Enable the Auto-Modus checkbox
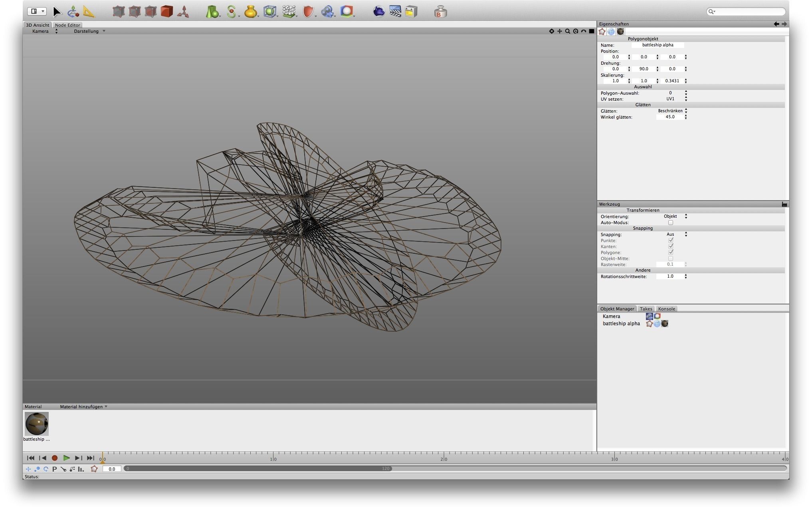 (670, 223)
